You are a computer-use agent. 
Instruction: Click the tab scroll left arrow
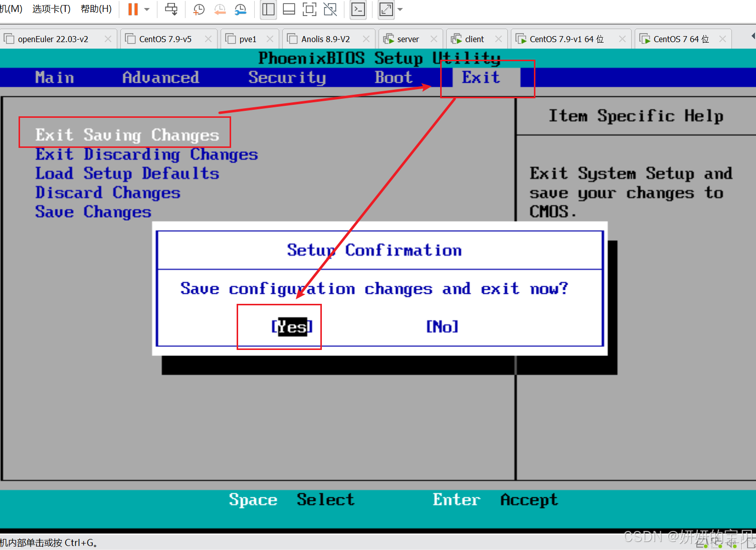(x=752, y=36)
